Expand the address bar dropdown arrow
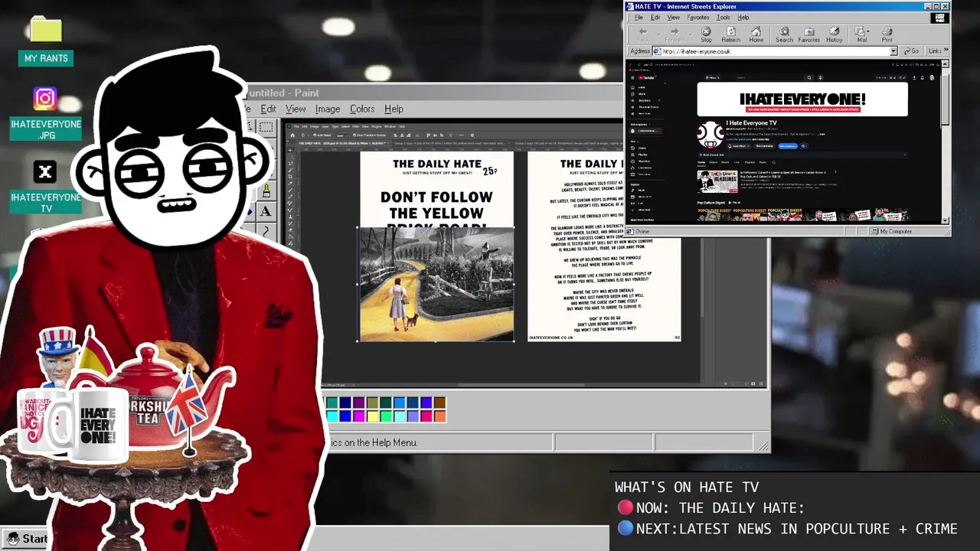Screen dimensions: 980x551 (x=893, y=51)
